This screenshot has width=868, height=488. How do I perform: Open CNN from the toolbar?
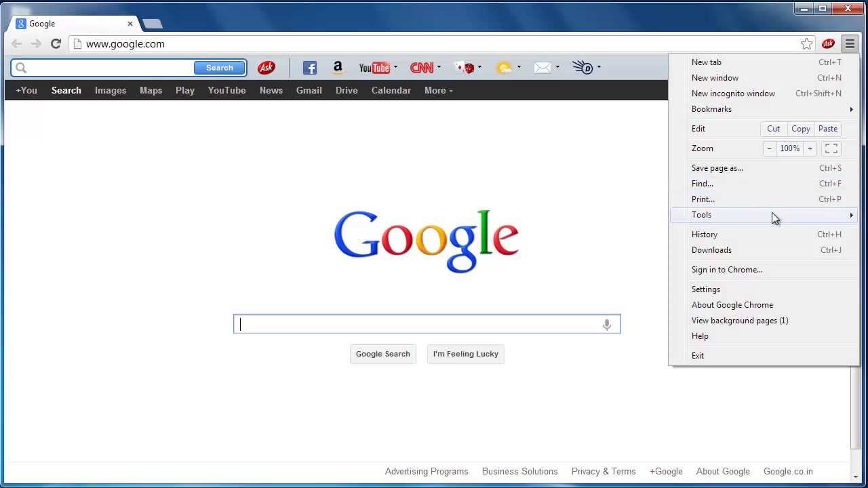[421, 67]
